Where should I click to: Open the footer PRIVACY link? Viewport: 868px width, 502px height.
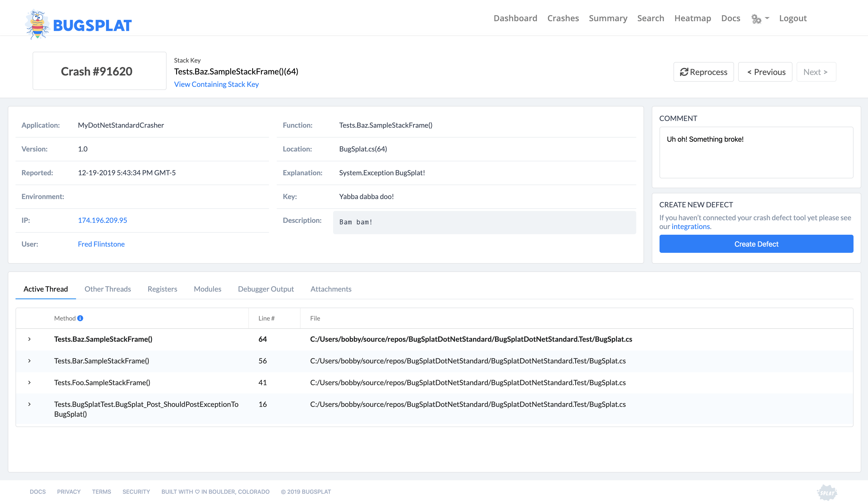click(69, 492)
